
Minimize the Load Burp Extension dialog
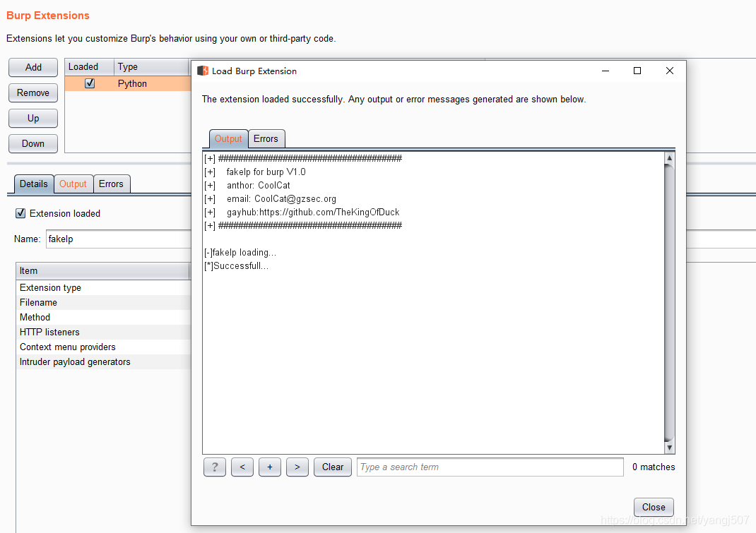click(x=606, y=71)
